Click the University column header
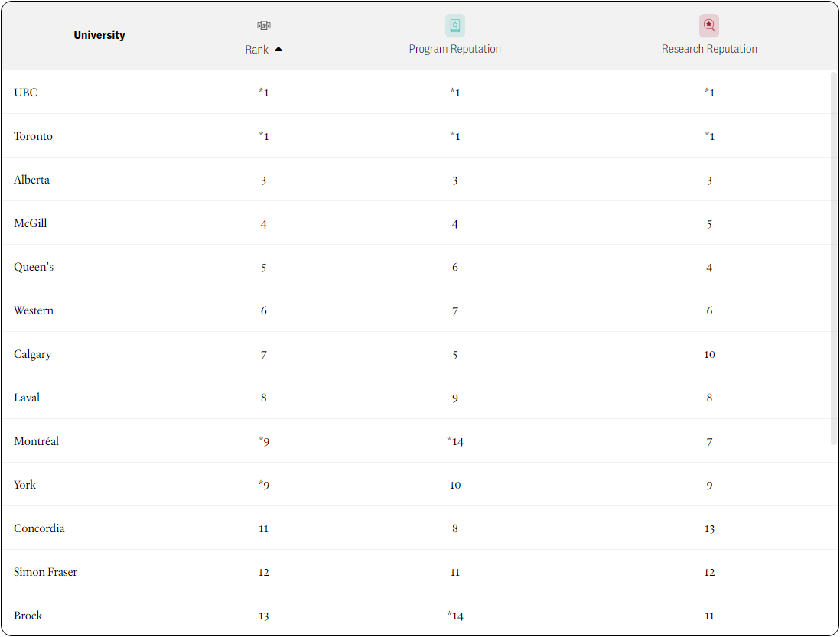The image size is (840, 637). pyautogui.click(x=99, y=35)
